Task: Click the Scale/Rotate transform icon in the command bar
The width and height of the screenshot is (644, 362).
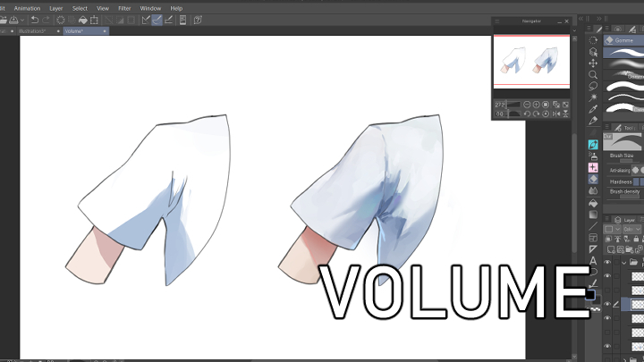Action: (x=94, y=20)
